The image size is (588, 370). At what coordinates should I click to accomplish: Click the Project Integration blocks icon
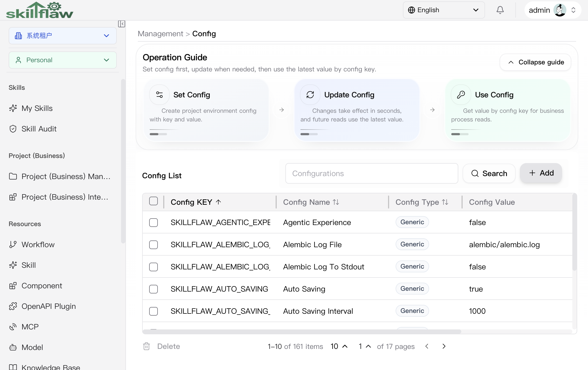[x=13, y=197]
